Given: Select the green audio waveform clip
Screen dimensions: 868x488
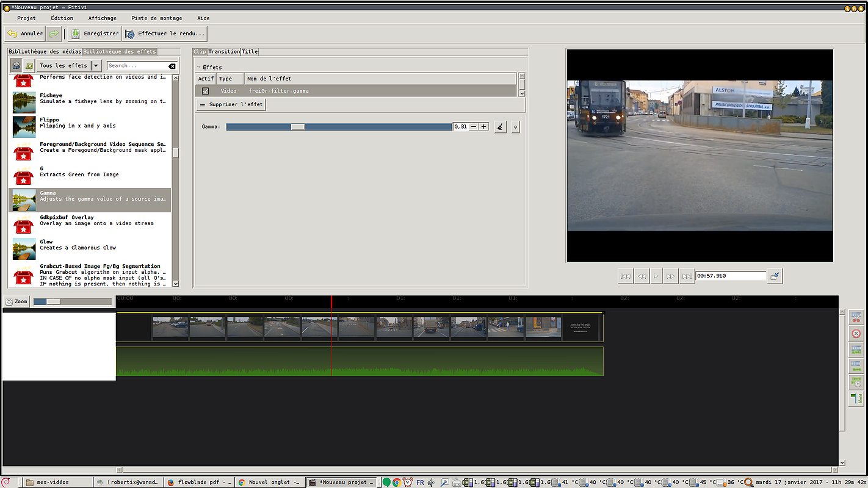Looking at the screenshot, I should [360, 361].
